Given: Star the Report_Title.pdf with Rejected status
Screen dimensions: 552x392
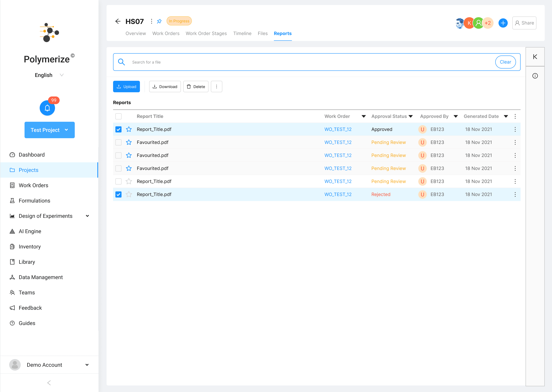Looking at the screenshot, I should 129,194.
